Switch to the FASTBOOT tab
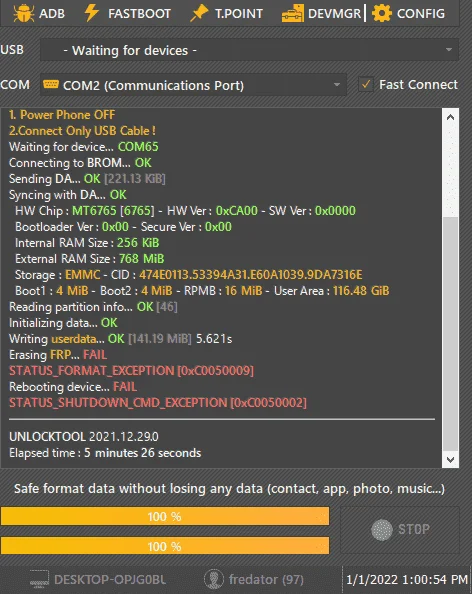 pos(128,13)
